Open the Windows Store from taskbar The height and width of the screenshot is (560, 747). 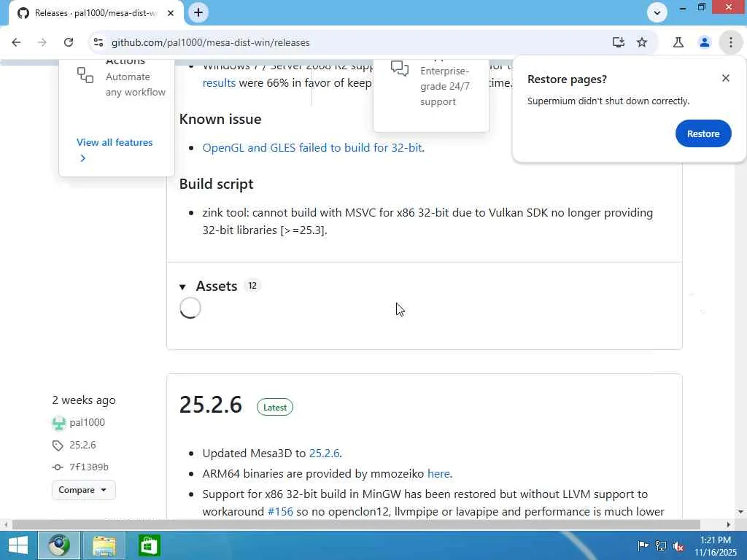pyautogui.click(x=149, y=545)
